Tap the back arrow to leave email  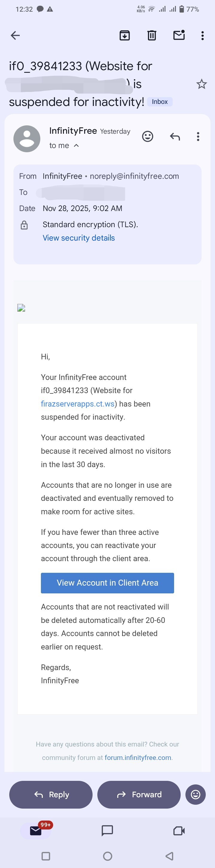[16, 36]
